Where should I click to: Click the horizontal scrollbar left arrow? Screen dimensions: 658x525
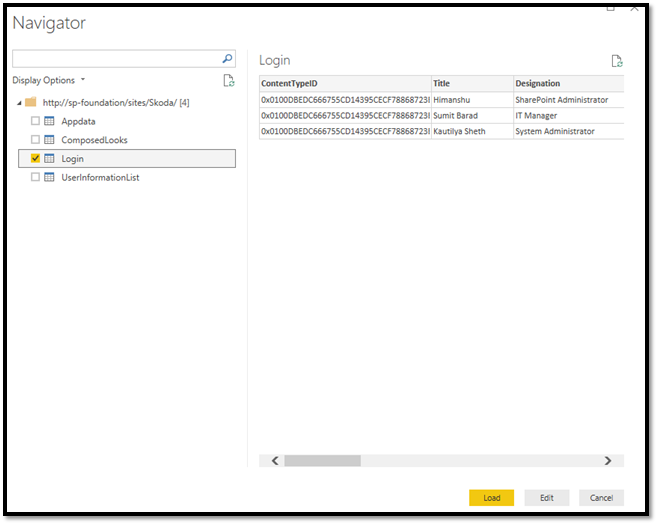tap(275, 461)
